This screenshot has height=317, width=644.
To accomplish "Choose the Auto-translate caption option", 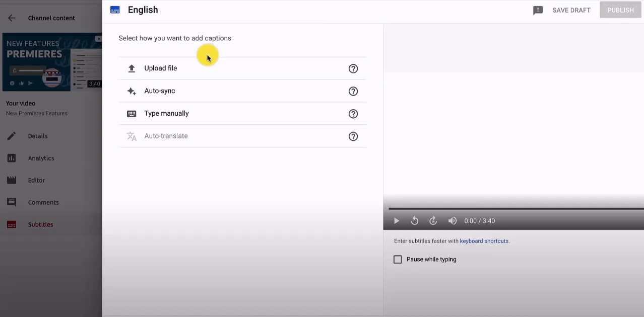I will [x=242, y=136].
